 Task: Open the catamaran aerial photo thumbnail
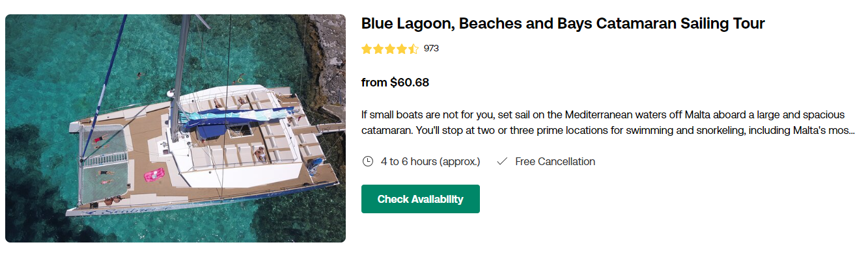(x=175, y=128)
